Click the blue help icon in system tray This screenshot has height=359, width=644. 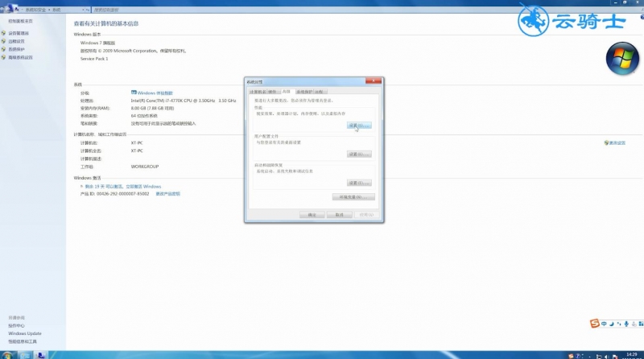(x=578, y=356)
